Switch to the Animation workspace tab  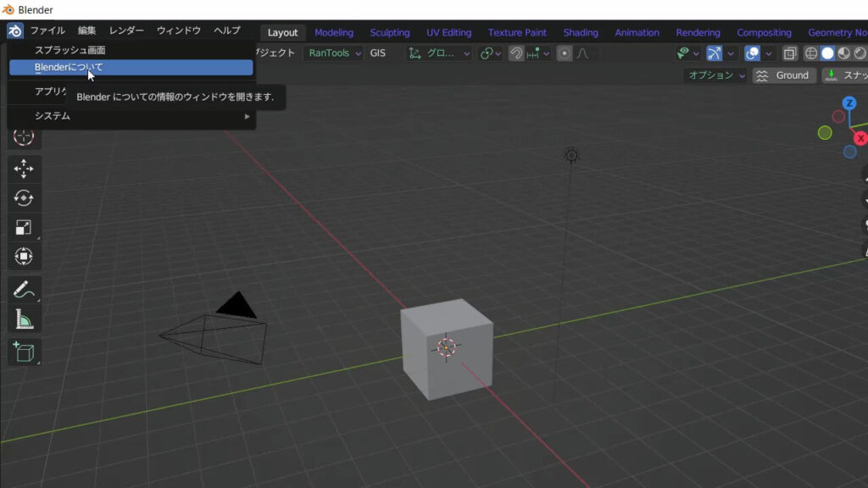click(637, 33)
